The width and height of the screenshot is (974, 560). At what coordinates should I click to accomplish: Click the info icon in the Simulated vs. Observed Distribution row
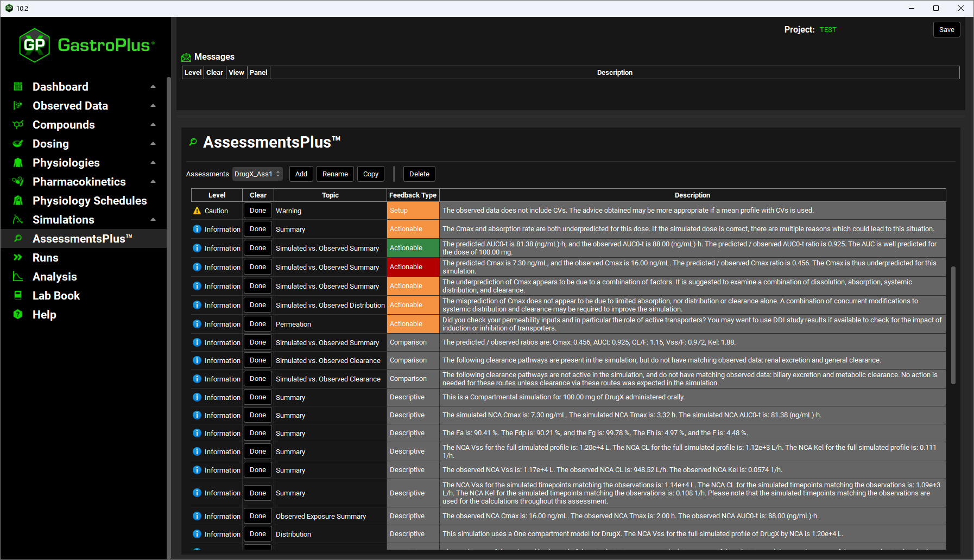(x=197, y=305)
